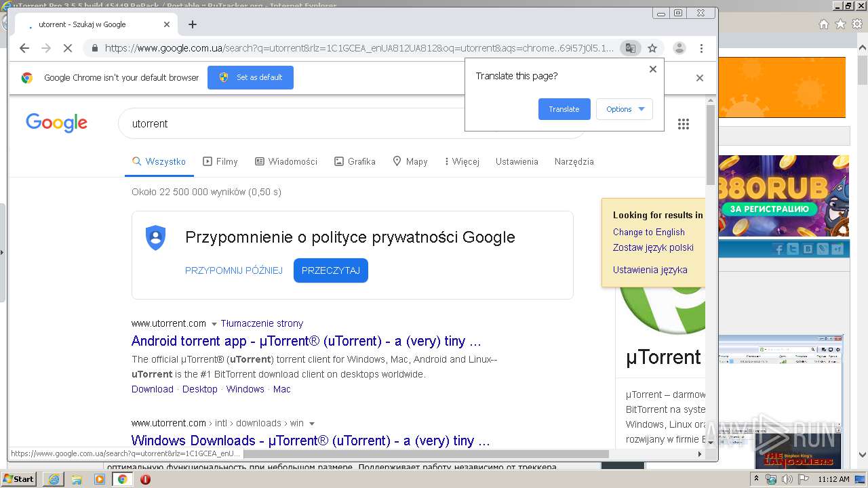Select the 'utorrent - Szukaj w Google' tab

95,24
